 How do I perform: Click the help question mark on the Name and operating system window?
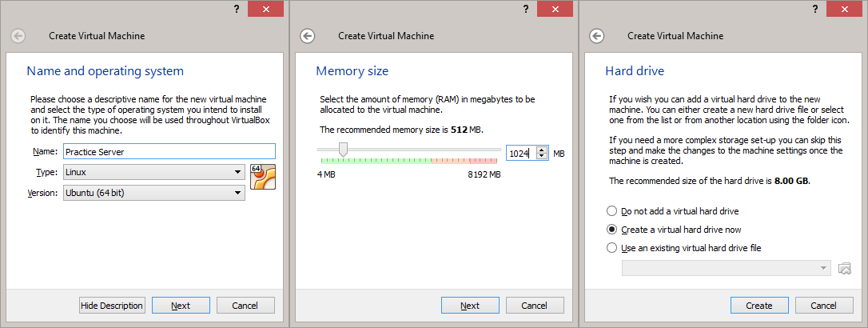[236, 8]
